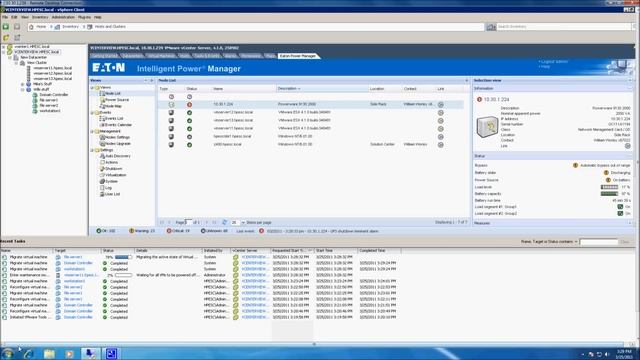Open the Inventory menu
640x360 pixels.
coord(40,17)
